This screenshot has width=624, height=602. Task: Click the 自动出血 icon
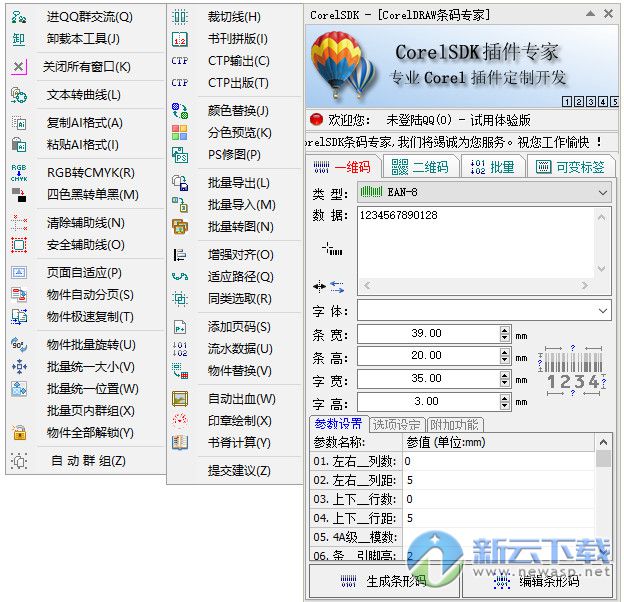pyautogui.click(x=180, y=399)
